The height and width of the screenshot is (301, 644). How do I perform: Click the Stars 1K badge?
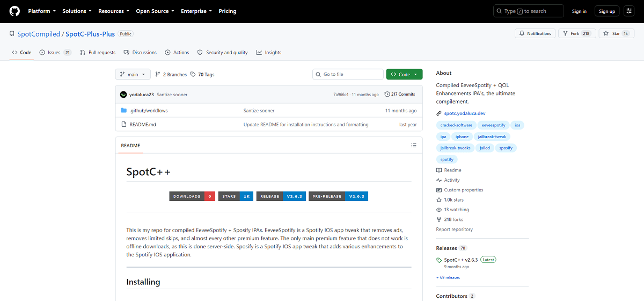[x=236, y=196]
